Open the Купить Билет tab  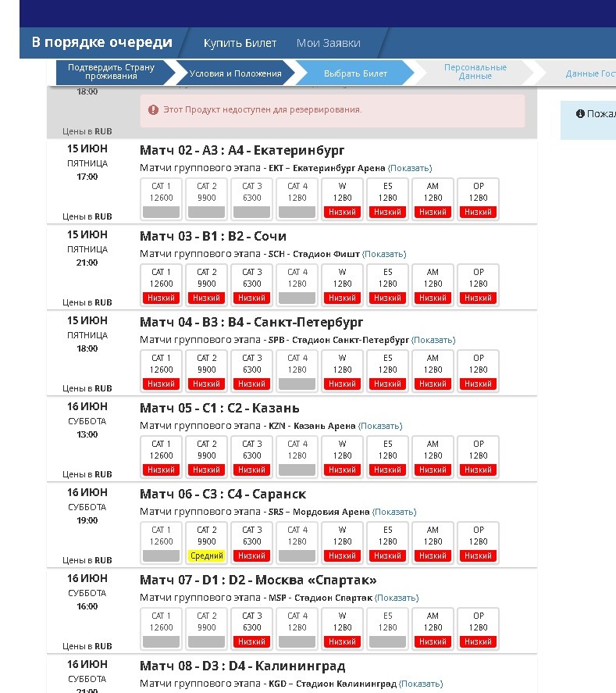[x=240, y=43]
